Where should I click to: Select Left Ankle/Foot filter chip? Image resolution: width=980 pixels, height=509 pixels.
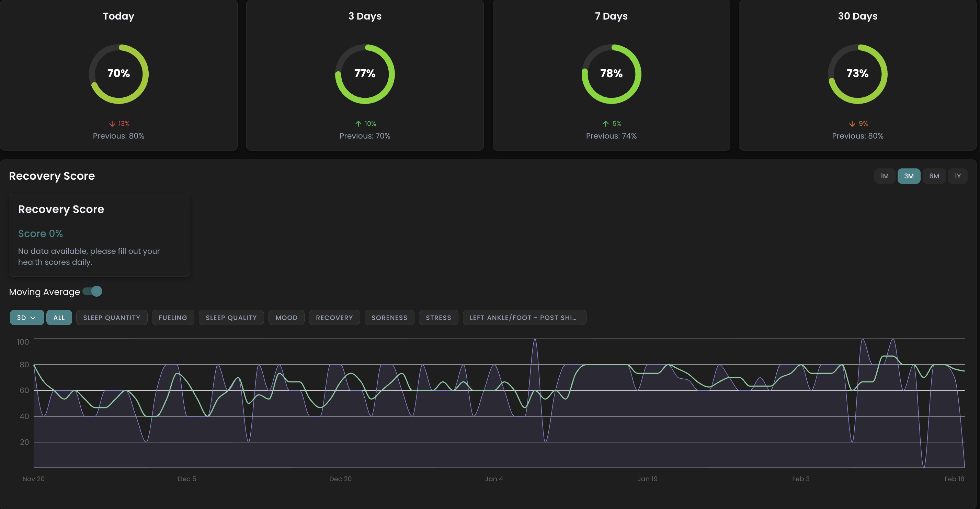(x=524, y=318)
